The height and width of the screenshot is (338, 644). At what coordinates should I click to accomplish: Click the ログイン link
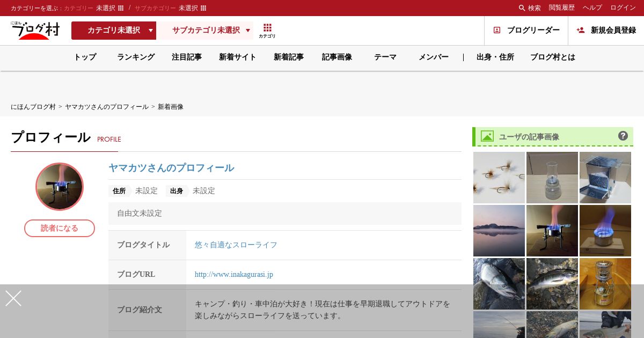[x=623, y=8]
